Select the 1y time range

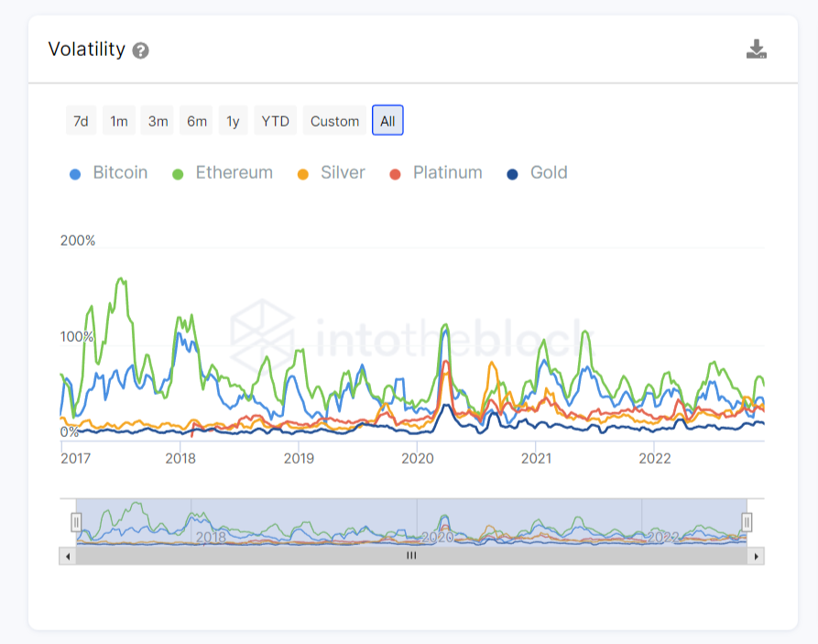pyautogui.click(x=233, y=121)
